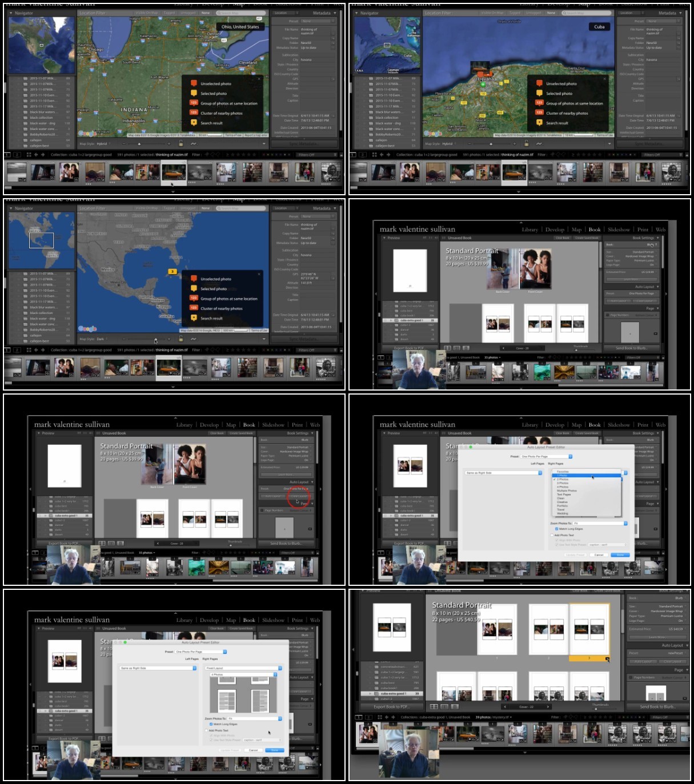Click Search Map field above Ohio map

pos(241,13)
